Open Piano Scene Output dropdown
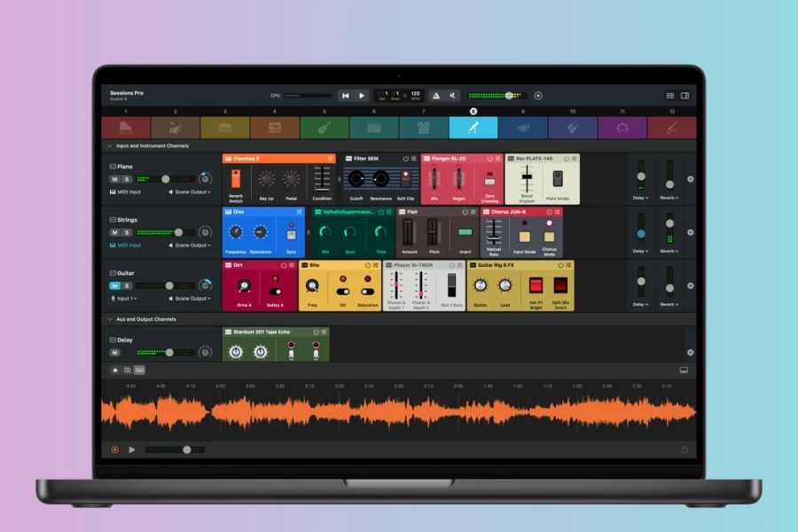Viewport: 798px width, 532px height. coord(190,192)
